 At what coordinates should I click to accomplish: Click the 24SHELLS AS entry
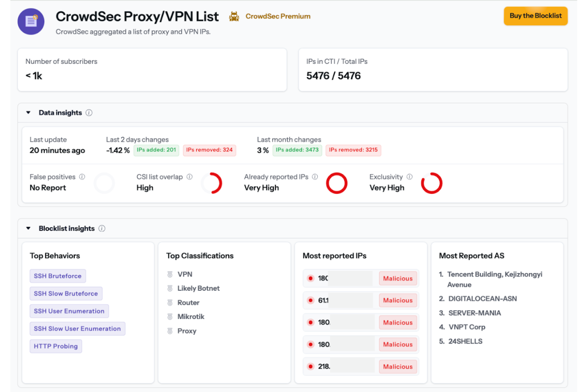click(465, 342)
